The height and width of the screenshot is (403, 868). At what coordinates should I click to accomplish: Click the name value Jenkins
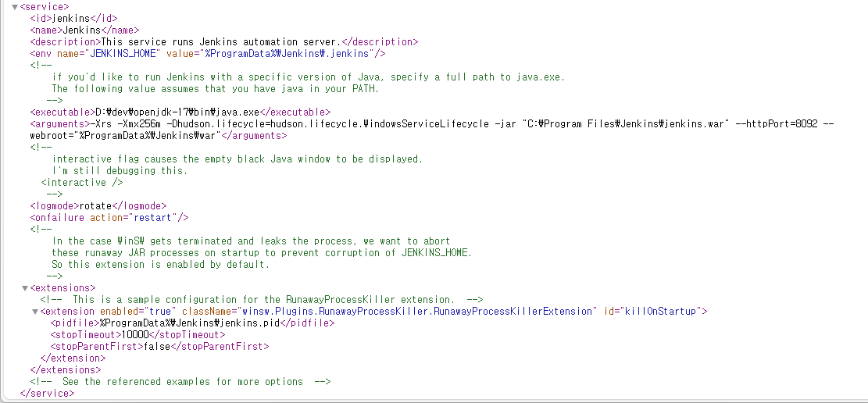tap(82, 30)
